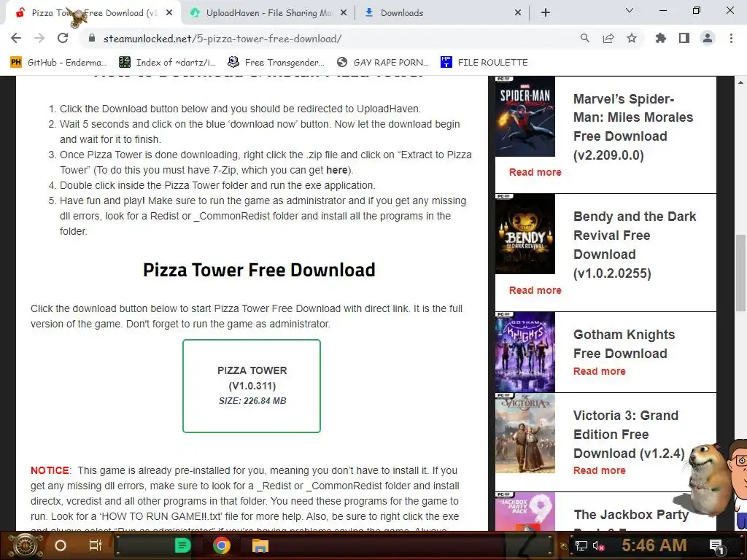
Task: Open Bendy and the Dark Revival cover thumbnail
Action: click(x=525, y=234)
